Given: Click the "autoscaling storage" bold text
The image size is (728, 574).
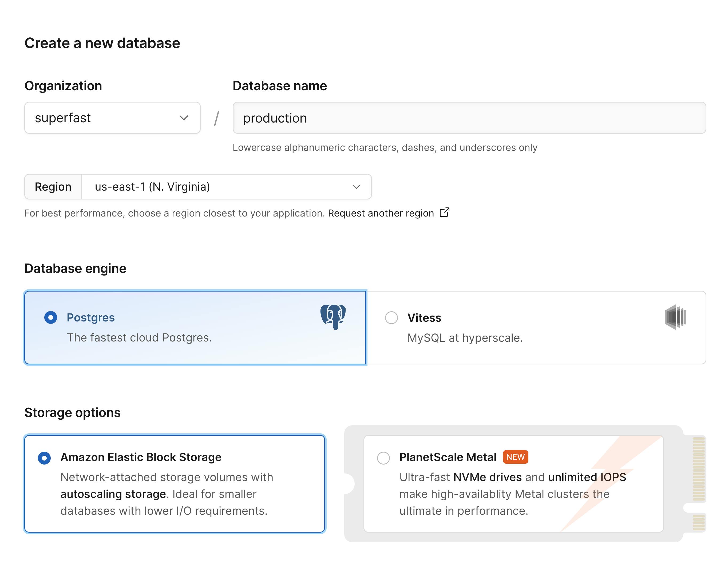Looking at the screenshot, I should click(x=113, y=494).
